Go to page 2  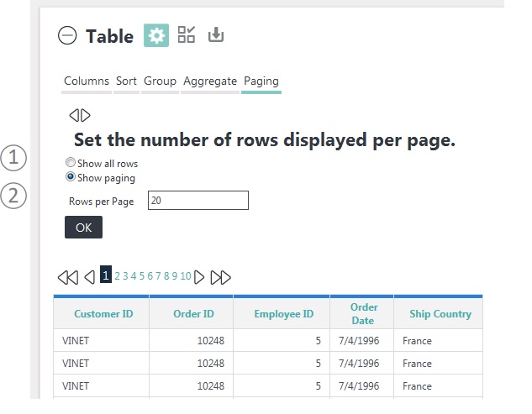(x=117, y=276)
